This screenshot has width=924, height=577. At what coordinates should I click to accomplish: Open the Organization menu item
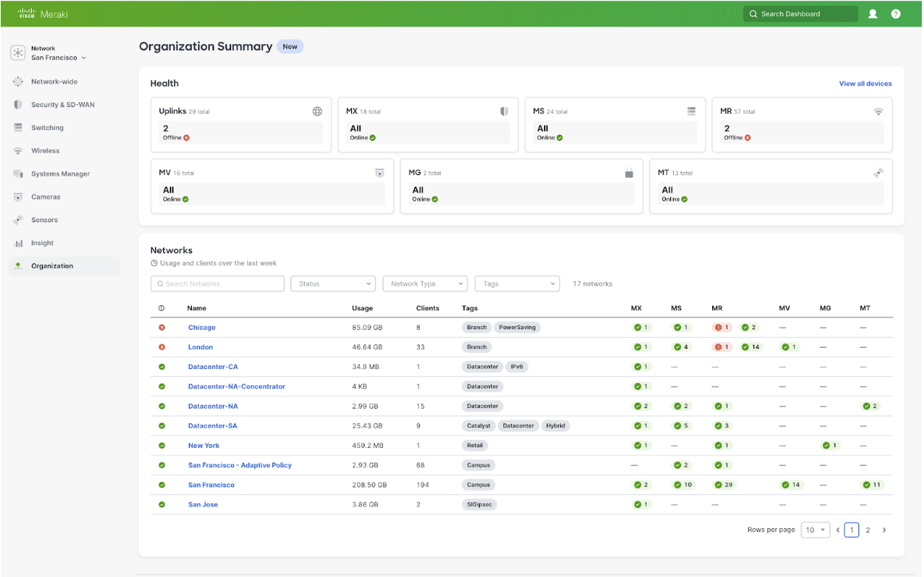[x=52, y=266]
